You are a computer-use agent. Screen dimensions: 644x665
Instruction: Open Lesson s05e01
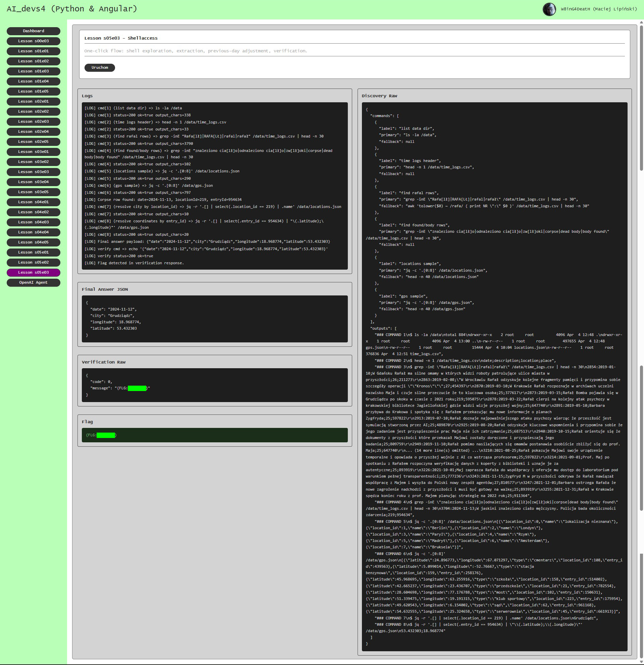33,253
